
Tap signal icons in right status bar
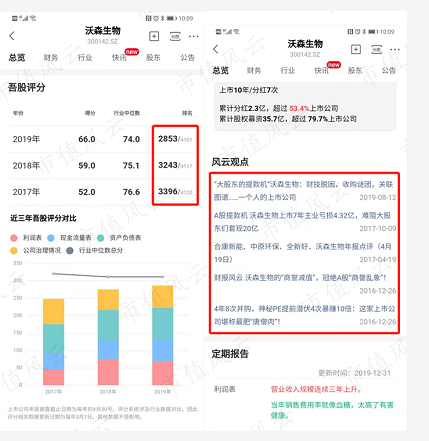point(227,32)
